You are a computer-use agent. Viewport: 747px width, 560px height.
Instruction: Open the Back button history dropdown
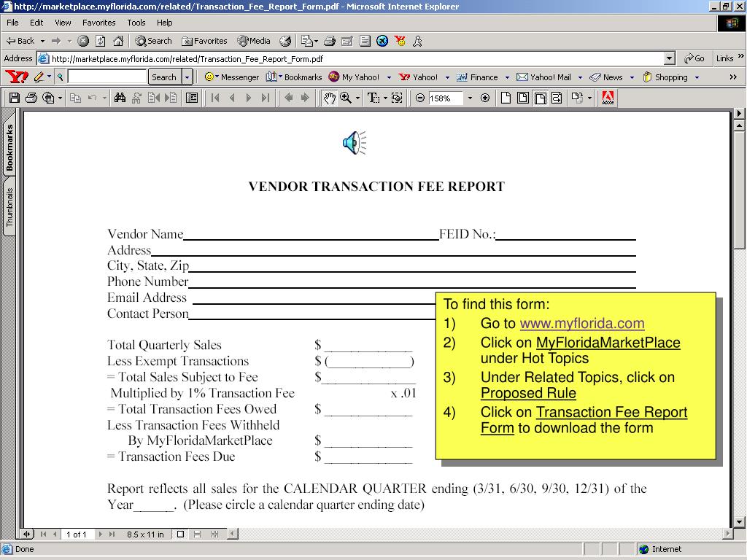pos(42,41)
